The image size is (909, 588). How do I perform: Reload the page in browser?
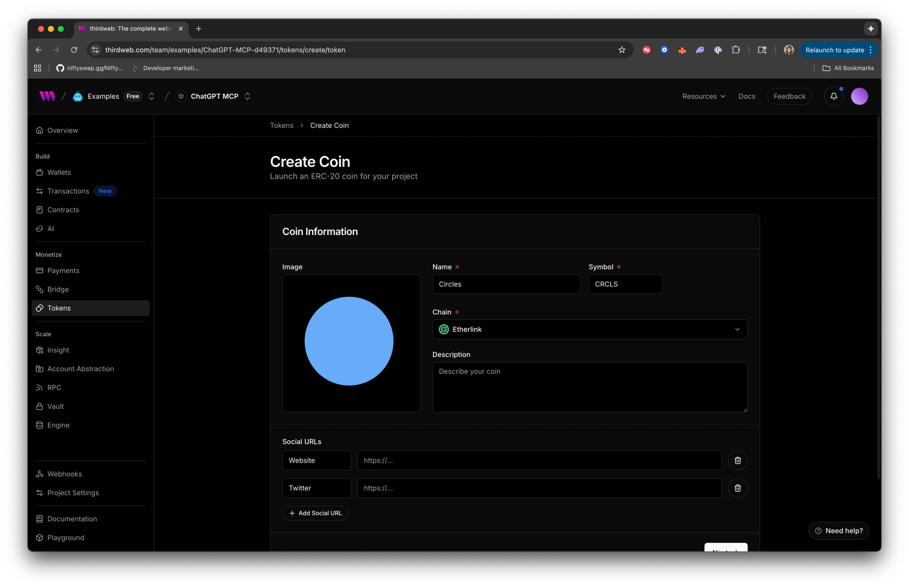pos(74,50)
